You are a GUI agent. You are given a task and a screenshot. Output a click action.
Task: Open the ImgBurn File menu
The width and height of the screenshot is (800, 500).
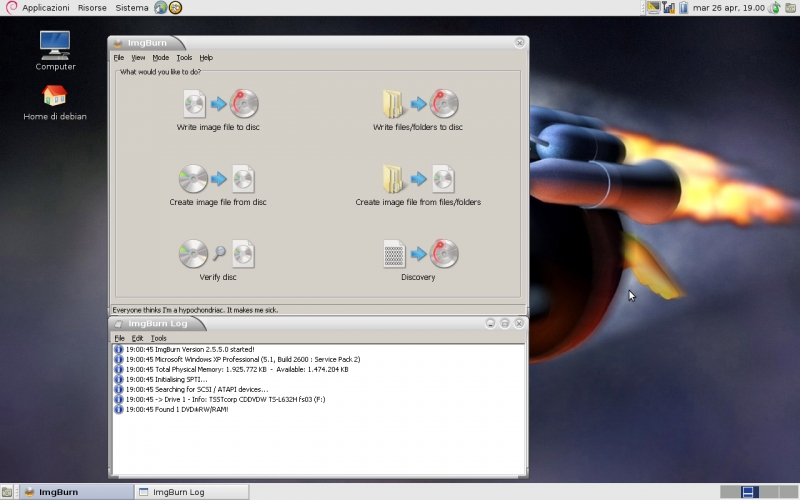pyautogui.click(x=118, y=58)
